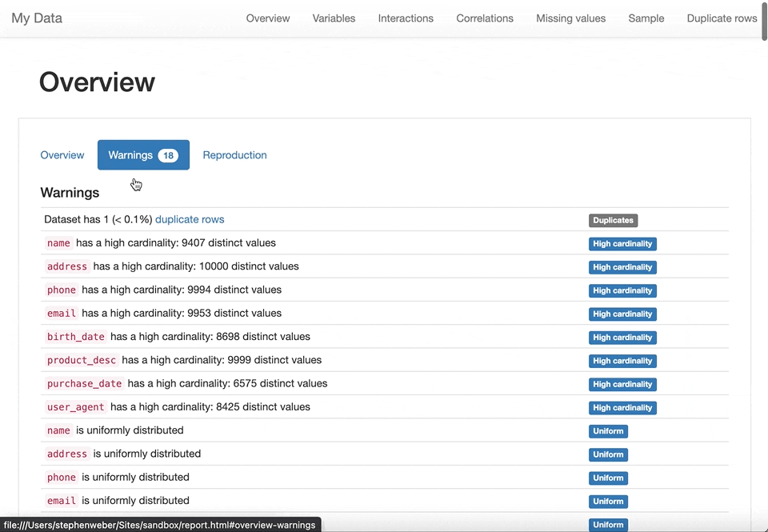Navigate to Missing values section
The height and width of the screenshot is (532, 768).
pos(570,18)
